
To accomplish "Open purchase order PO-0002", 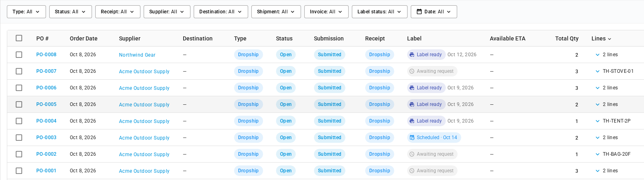I will [x=46, y=154].
